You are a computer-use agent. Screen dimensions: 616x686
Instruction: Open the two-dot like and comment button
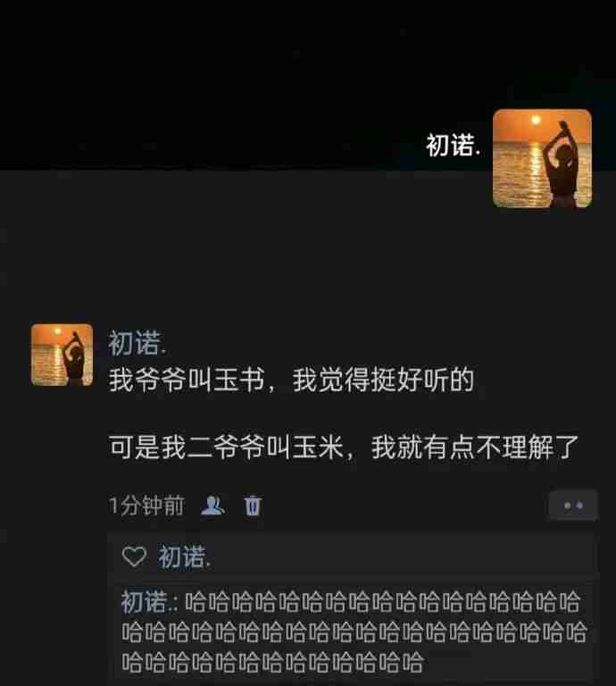[x=573, y=506]
